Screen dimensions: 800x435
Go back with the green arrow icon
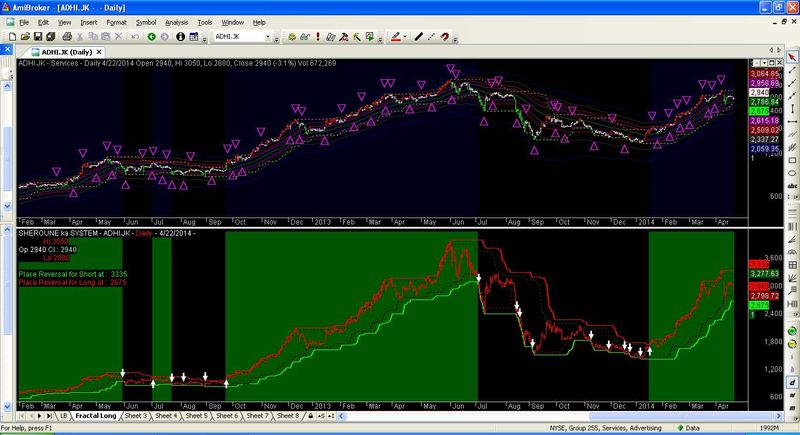click(152, 37)
